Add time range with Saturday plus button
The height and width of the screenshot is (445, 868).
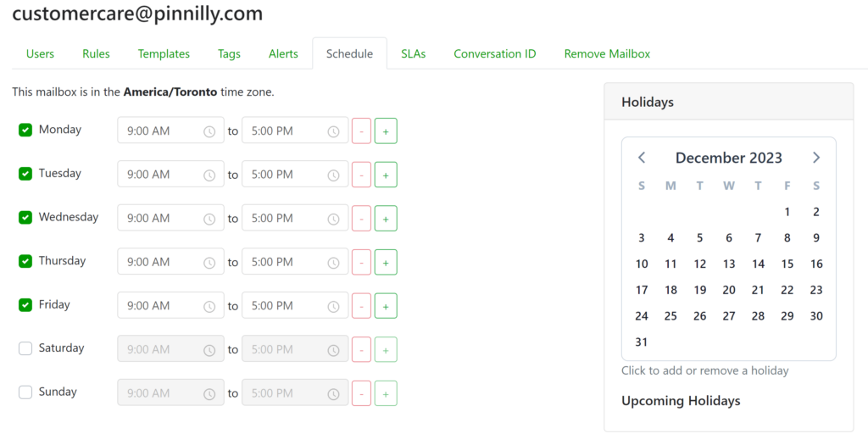point(386,350)
